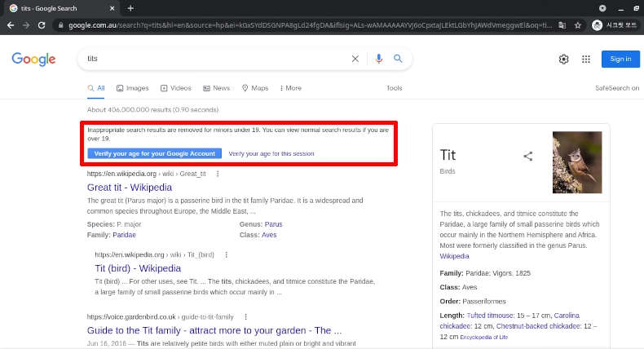Click the Aves class link
The image size is (644, 349).
(x=269, y=235)
